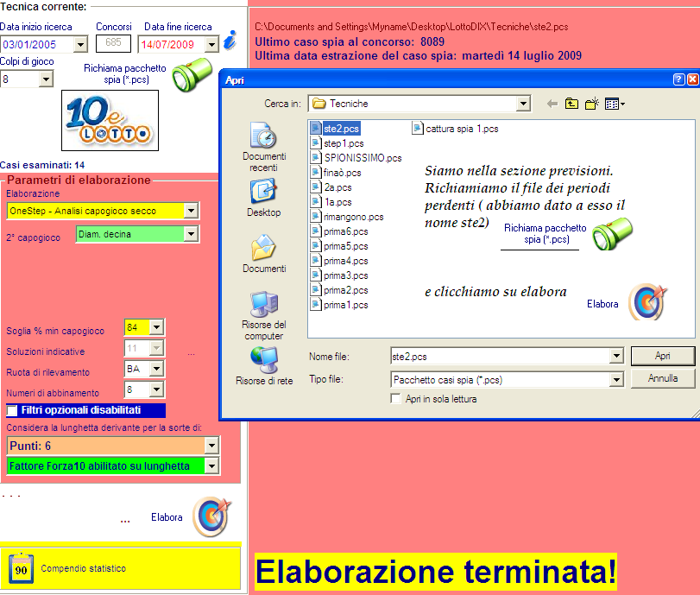This screenshot has height=595, width=700.
Task: Expand the Soglia % min capogioco dropdown
Action: 156,327
